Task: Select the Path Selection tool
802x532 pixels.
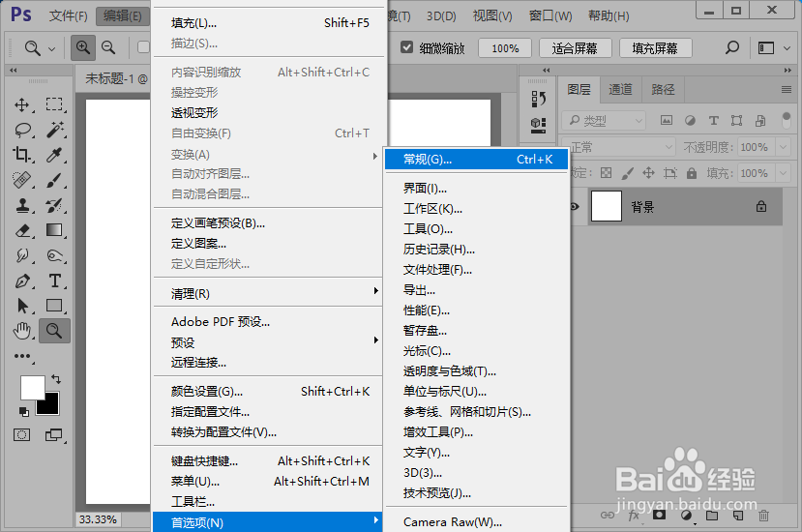Action: coord(22,306)
